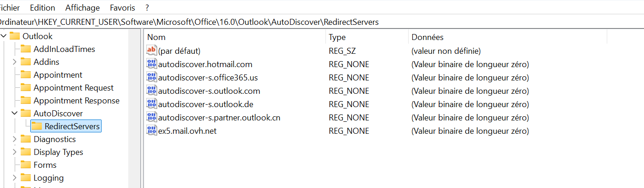Click the Display Types folder icon
644x188 pixels.
click(26, 152)
